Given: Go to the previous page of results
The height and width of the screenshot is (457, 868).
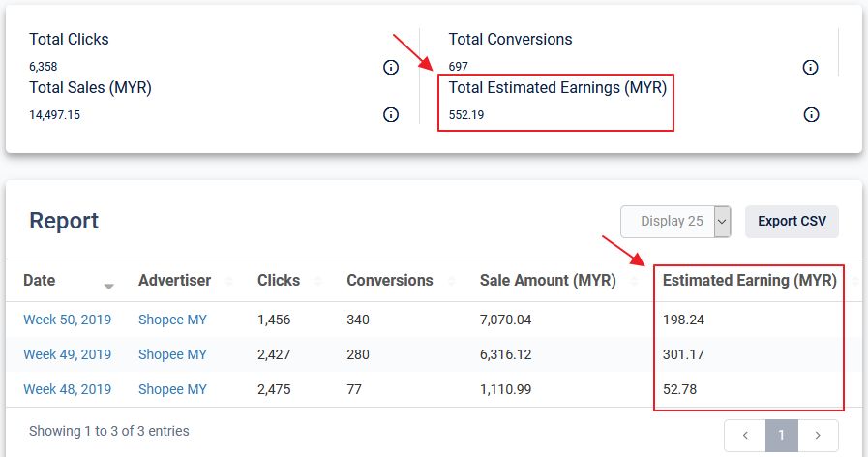Looking at the screenshot, I should pos(745,436).
